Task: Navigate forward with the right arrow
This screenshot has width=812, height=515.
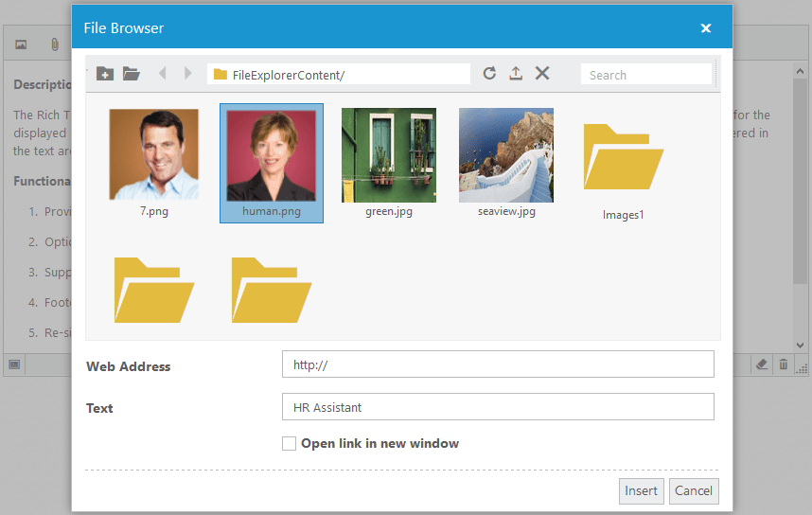Action: click(187, 74)
